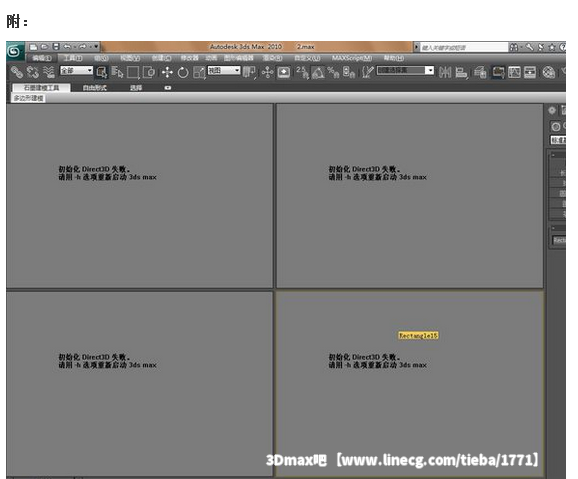578x479 pixels.
Task: Open a file from the quick access toolbar
Action: [45, 47]
